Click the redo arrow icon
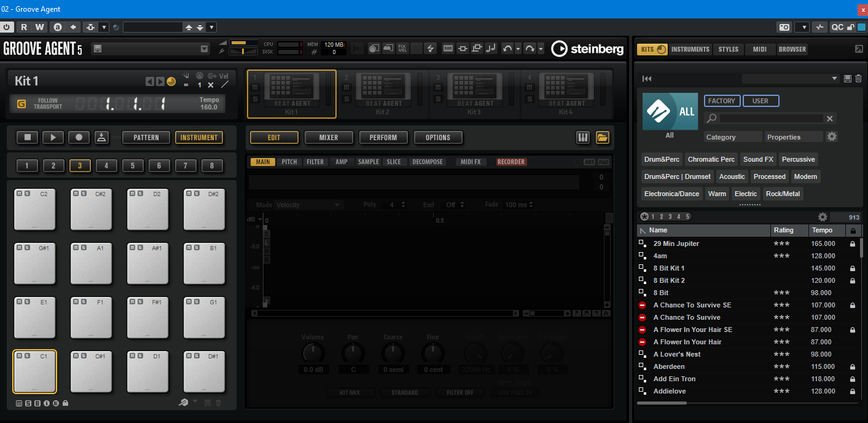The width and height of the screenshot is (868, 423). point(530,48)
